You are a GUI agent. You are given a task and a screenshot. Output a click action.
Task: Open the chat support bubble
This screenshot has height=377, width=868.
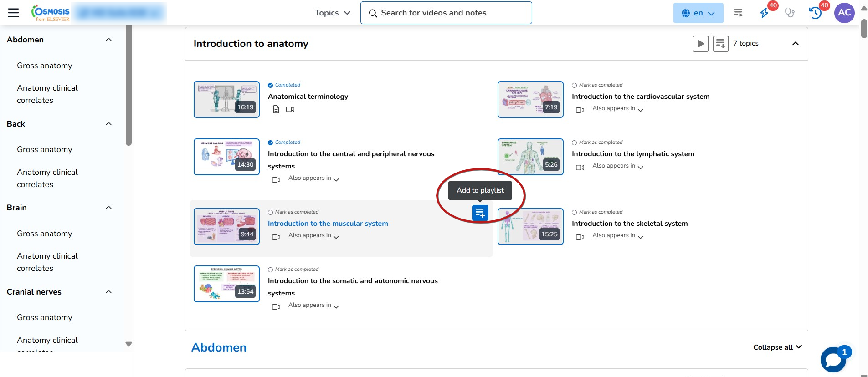tap(833, 360)
